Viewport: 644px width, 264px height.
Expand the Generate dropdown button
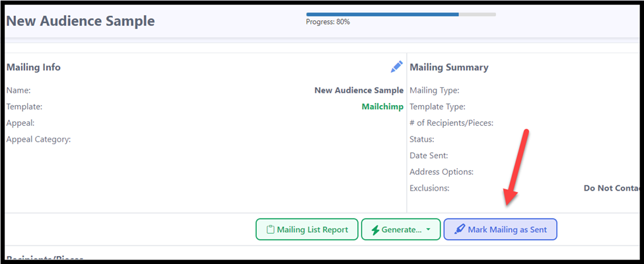click(x=401, y=230)
